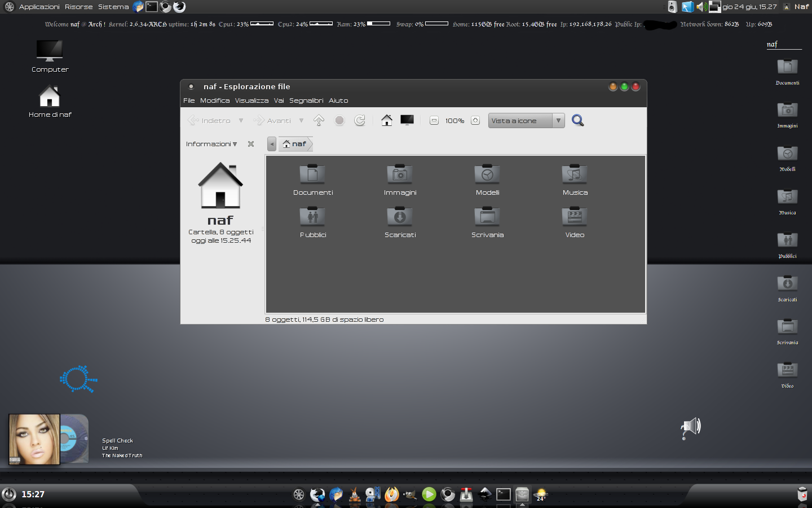The width and height of the screenshot is (812, 508).
Task: Open the Computer desktop icon
Action: point(50,56)
